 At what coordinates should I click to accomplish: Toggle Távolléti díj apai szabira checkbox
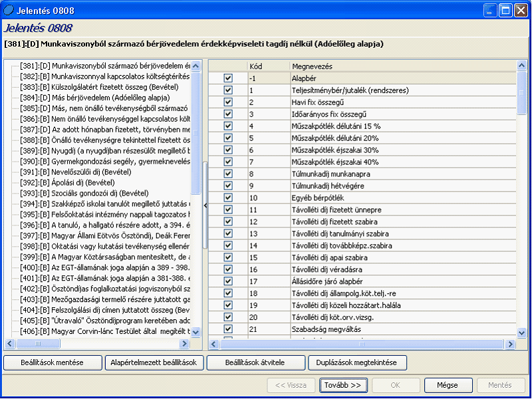[x=228, y=257]
